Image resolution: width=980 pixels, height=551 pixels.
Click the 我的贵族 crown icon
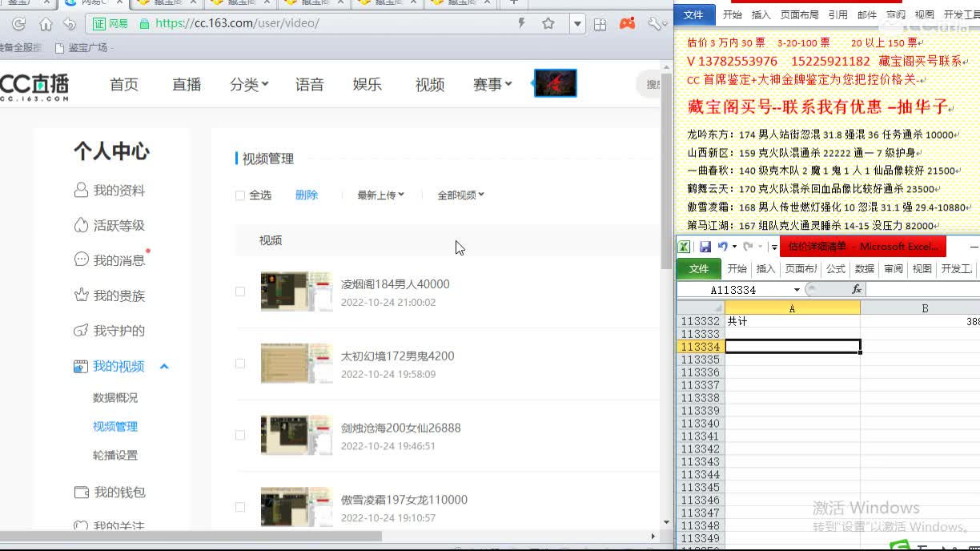pos(80,296)
